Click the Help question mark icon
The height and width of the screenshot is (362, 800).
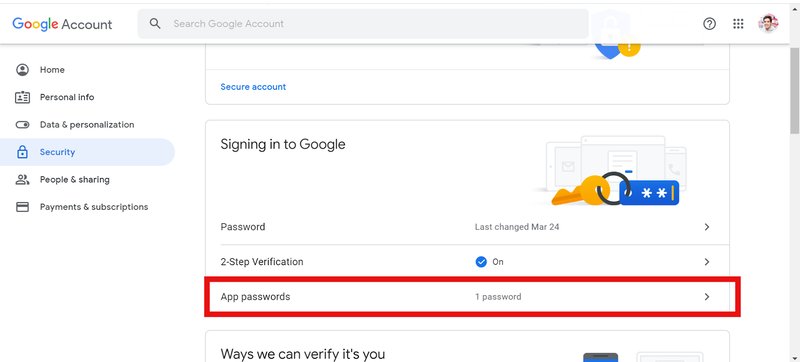coord(709,23)
